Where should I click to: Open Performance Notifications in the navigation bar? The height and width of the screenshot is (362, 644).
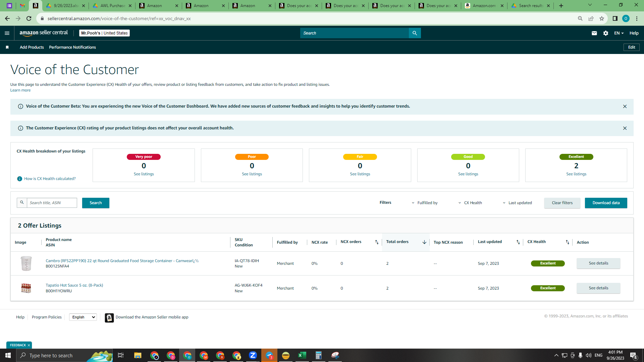[72, 47]
